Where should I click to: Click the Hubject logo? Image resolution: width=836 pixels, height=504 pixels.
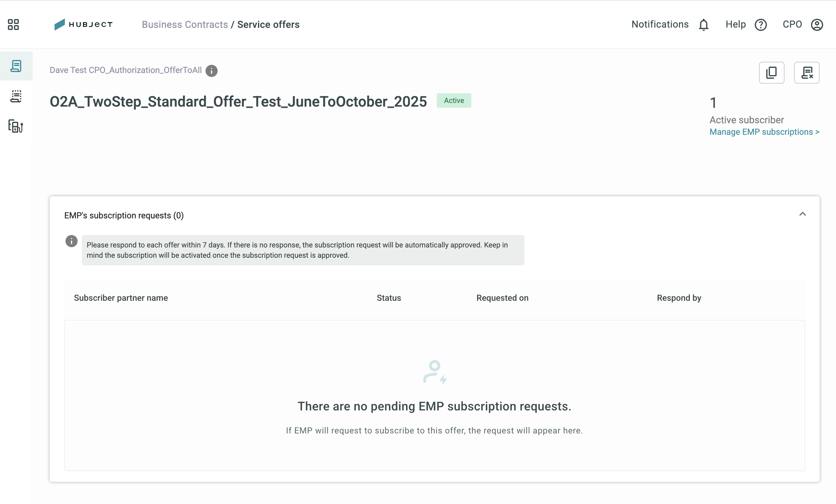click(83, 25)
